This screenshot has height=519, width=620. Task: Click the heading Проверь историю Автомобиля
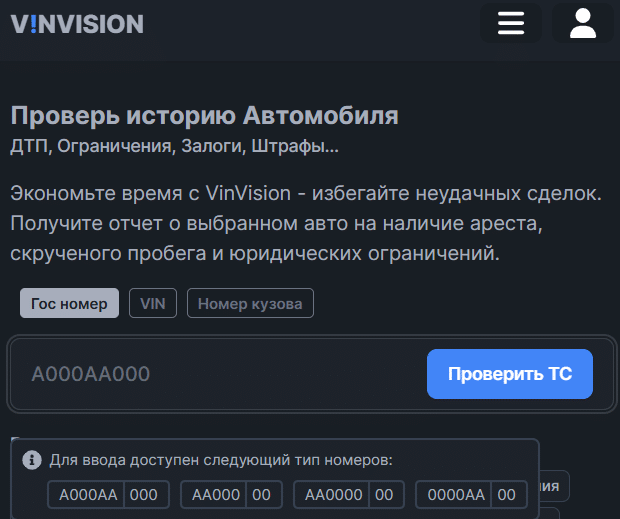click(204, 116)
